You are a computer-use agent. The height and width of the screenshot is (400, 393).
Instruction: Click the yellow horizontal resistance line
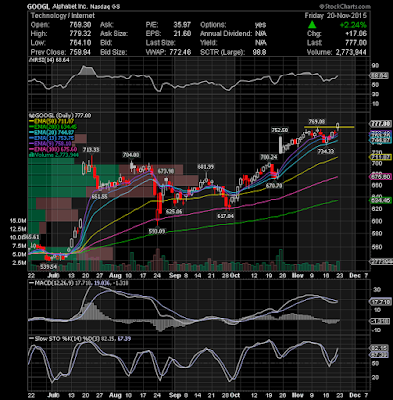click(329, 127)
